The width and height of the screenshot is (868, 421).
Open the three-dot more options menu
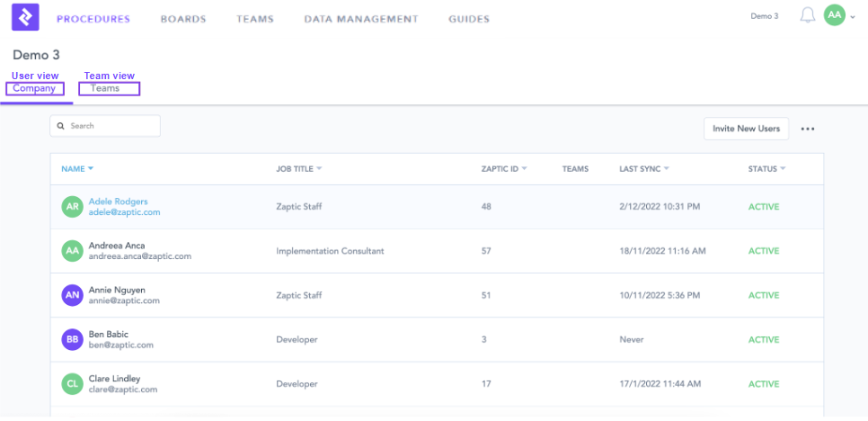[807, 130]
